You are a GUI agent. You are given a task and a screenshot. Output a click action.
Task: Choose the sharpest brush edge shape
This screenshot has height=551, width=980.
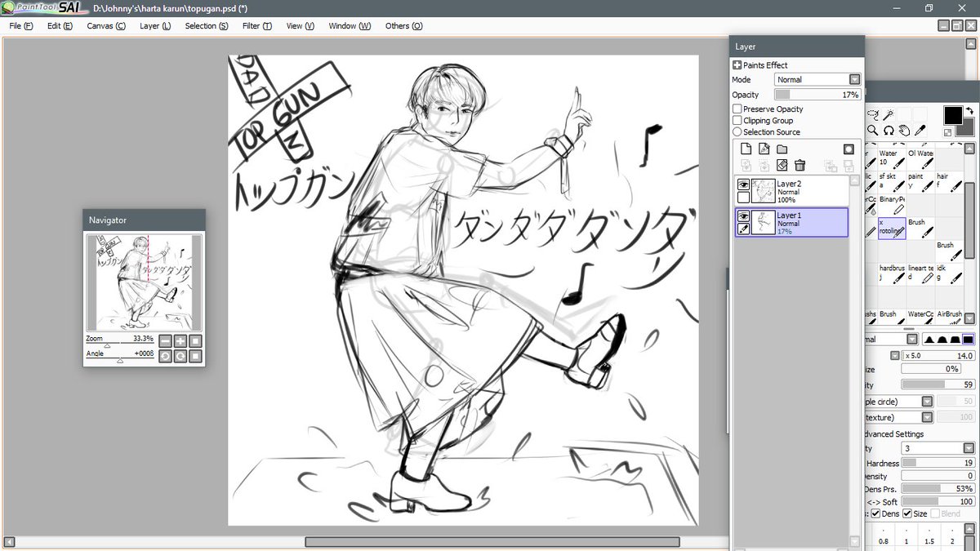coord(929,339)
